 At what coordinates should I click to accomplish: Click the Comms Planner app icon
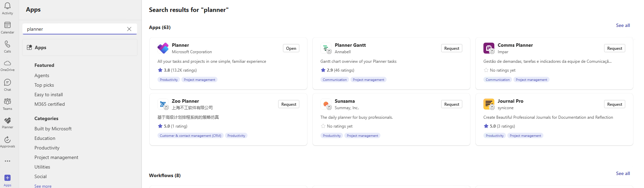point(489,48)
